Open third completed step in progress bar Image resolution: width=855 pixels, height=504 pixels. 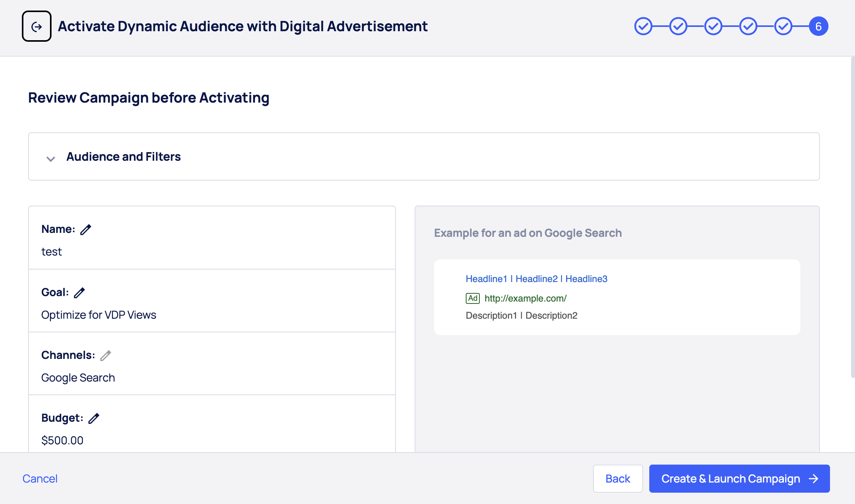(x=713, y=26)
